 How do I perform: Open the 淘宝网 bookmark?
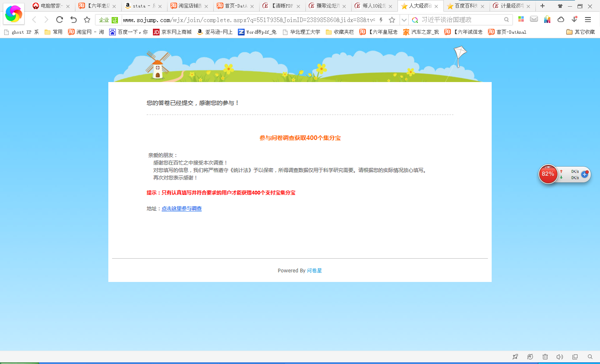pyautogui.click(x=86, y=32)
